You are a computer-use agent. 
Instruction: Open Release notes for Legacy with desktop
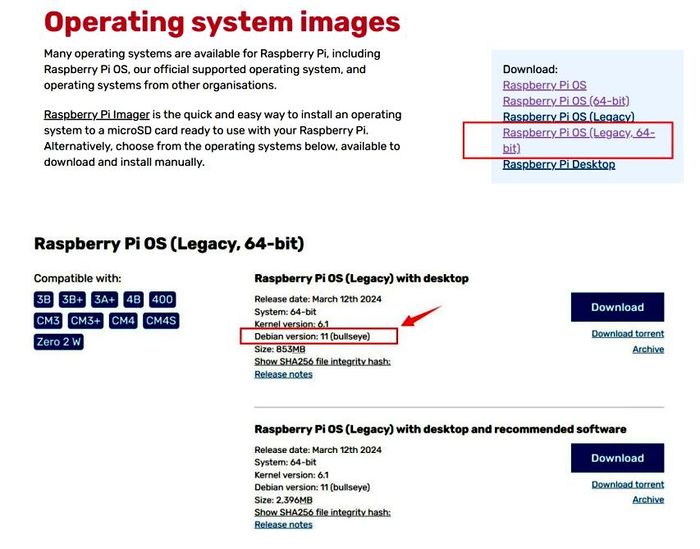tap(283, 374)
